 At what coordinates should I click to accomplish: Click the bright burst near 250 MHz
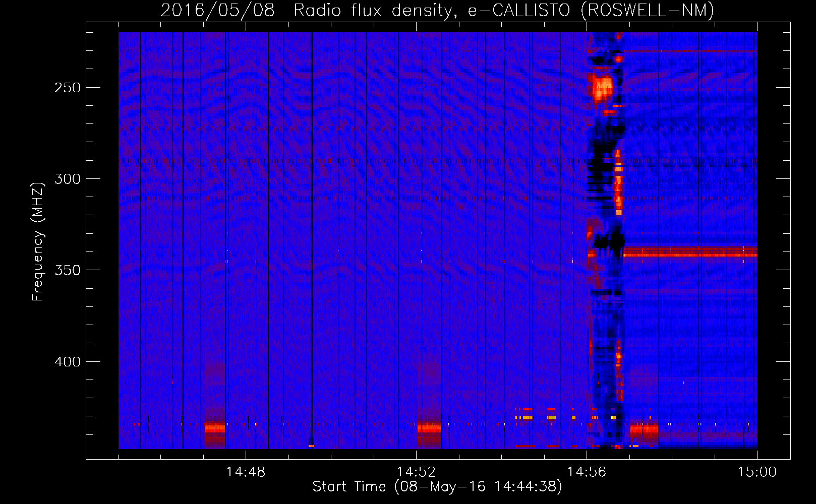click(x=602, y=88)
